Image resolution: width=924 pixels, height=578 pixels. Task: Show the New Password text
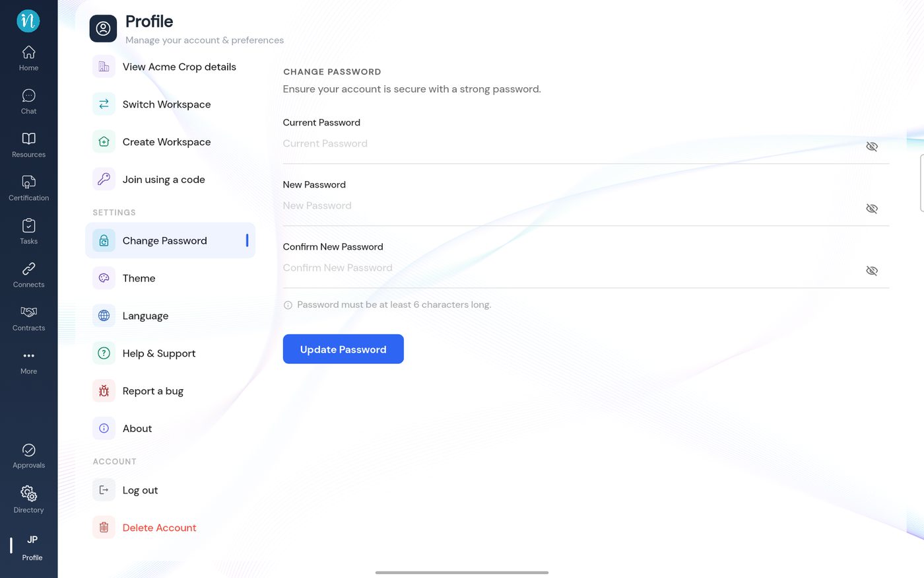coord(872,209)
